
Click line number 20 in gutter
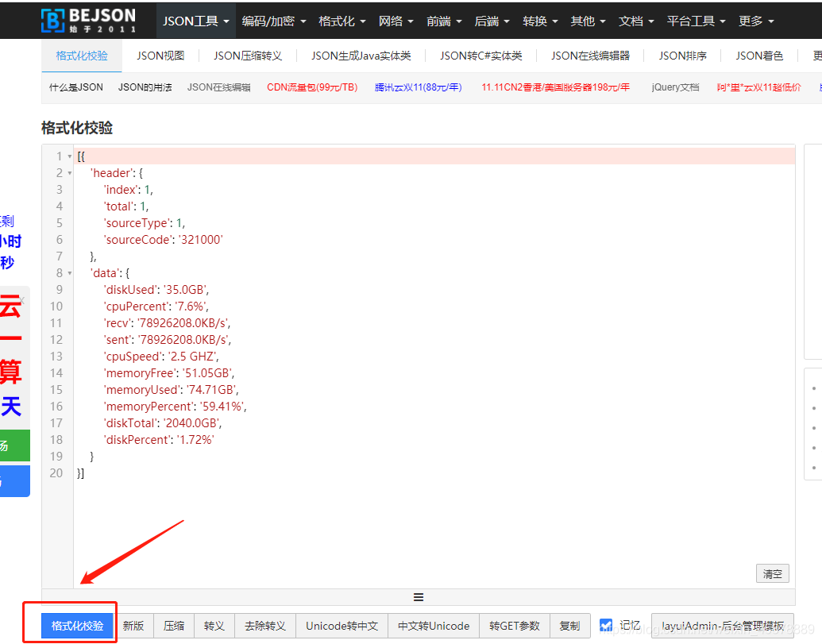56,473
